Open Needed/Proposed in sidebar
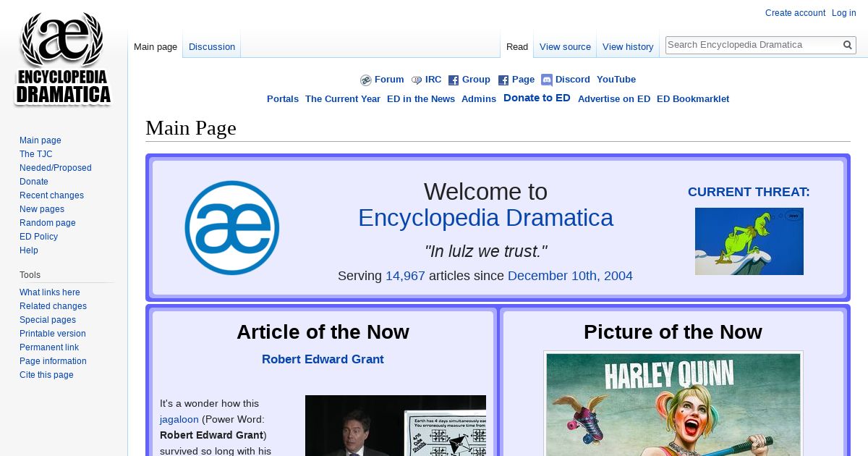868x456 pixels. coord(56,168)
